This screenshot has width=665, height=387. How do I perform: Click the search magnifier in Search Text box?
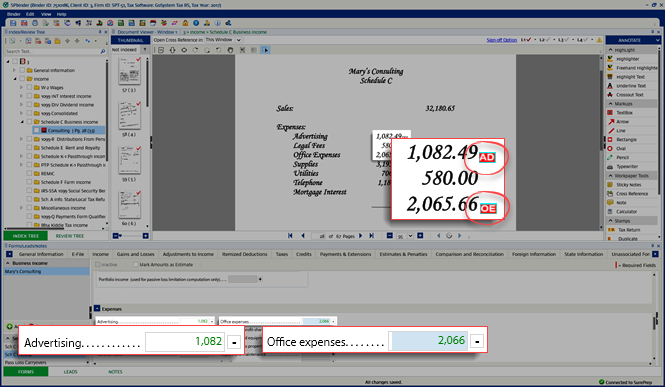click(103, 51)
